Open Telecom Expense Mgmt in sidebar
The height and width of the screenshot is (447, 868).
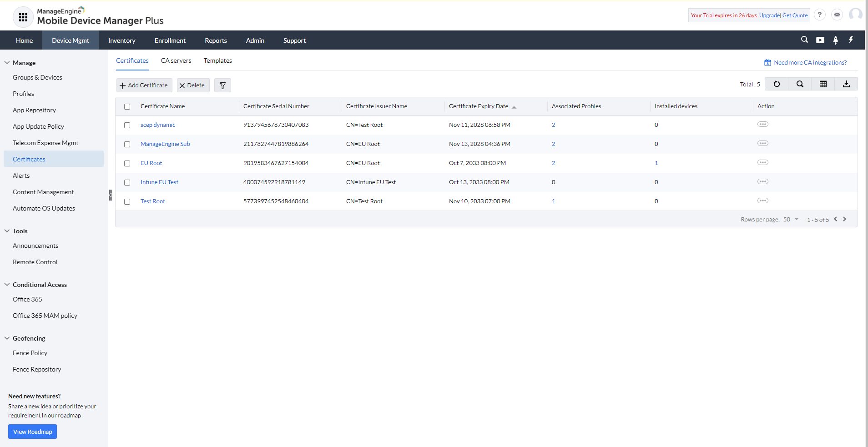pyautogui.click(x=45, y=143)
